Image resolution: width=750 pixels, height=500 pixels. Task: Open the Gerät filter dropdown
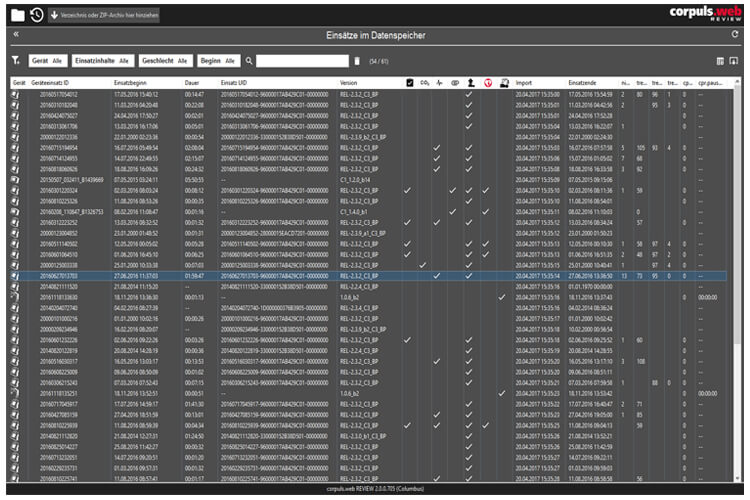click(x=48, y=61)
